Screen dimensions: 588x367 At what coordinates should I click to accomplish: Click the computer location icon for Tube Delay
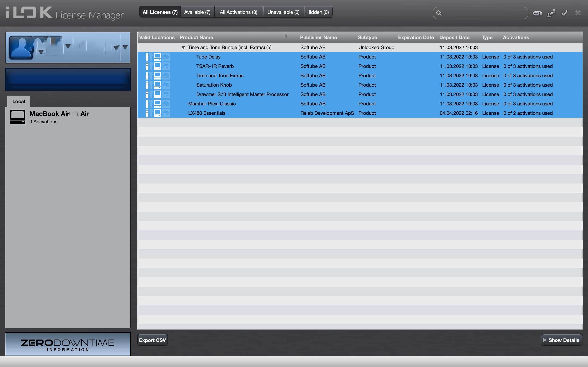157,57
